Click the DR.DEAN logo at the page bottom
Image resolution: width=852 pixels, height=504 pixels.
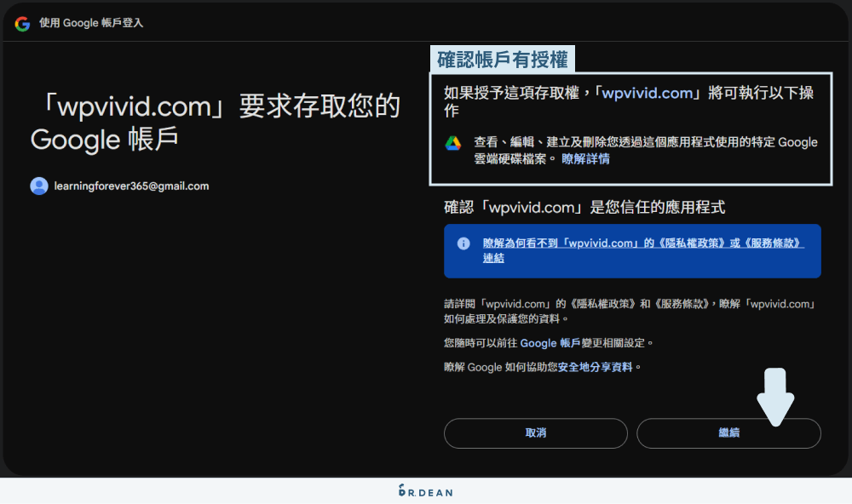click(424, 490)
